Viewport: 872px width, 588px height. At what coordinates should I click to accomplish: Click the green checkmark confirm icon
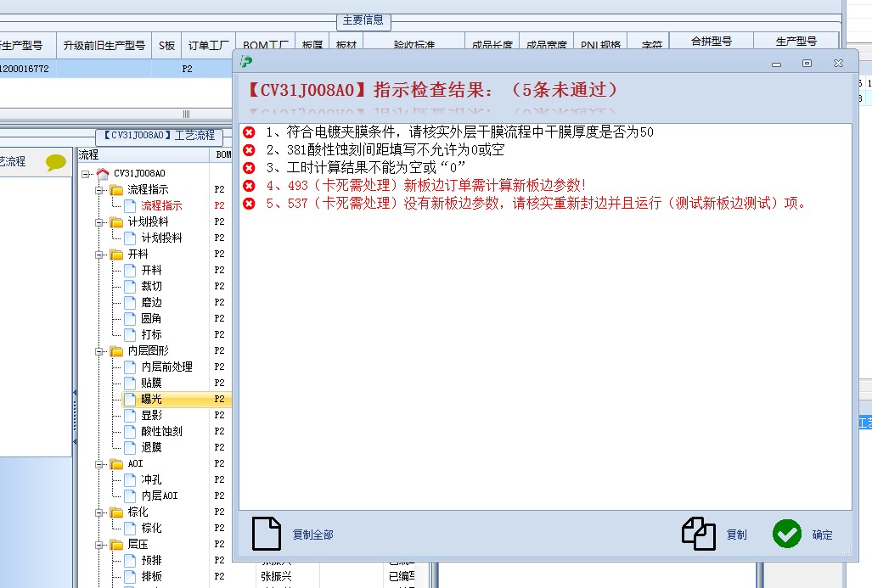click(x=787, y=534)
